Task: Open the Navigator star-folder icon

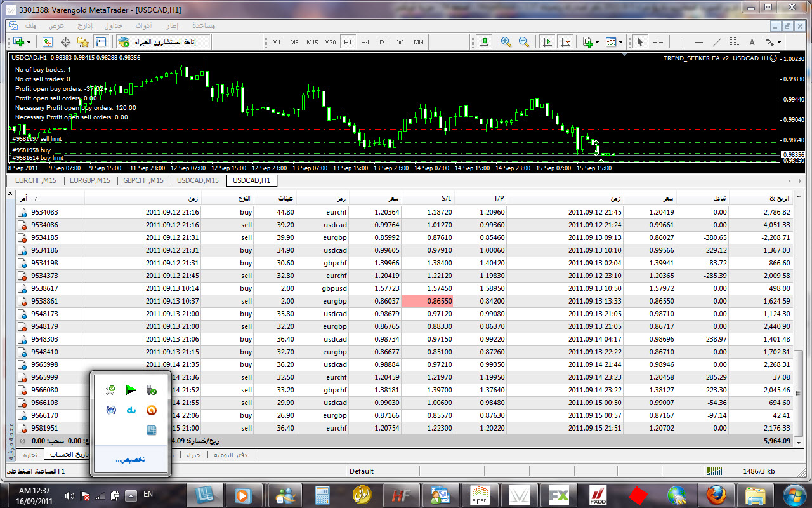Action: [82, 42]
